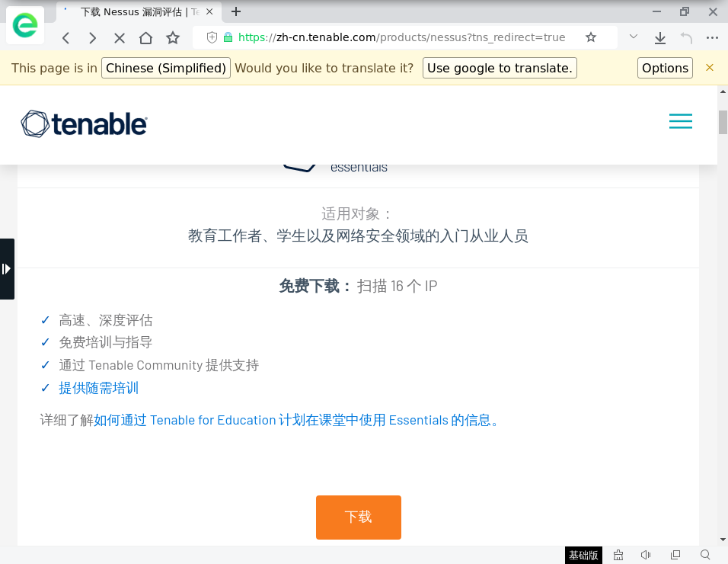Open the Chinese (Simplified) language selector
Image resolution: width=728 pixels, height=564 pixels.
(x=166, y=68)
